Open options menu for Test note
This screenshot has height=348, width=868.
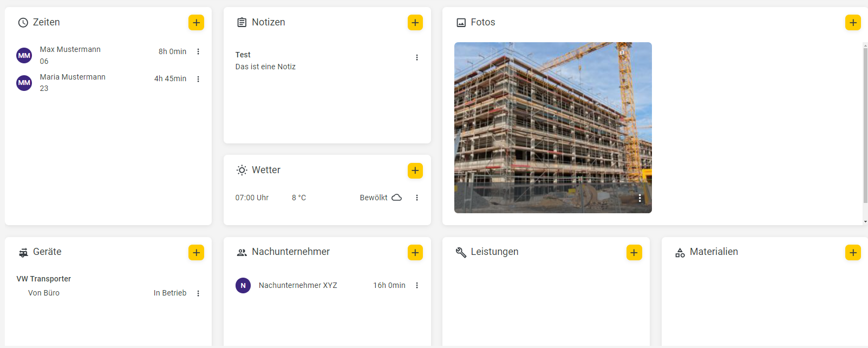click(417, 57)
